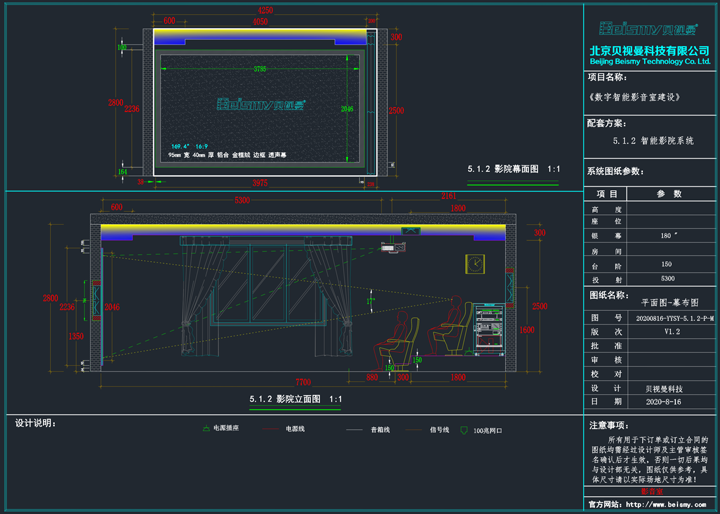Image resolution: width=720 pixels, height=514 pixels.
Task: Click the Beismy logo on the projection screen
Action: pos(261,104)
